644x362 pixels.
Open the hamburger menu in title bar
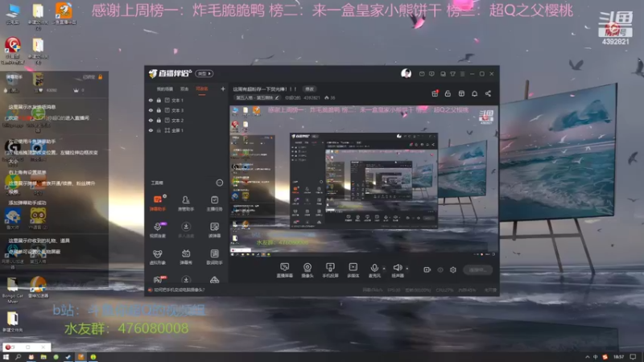[x=462, y=74]
